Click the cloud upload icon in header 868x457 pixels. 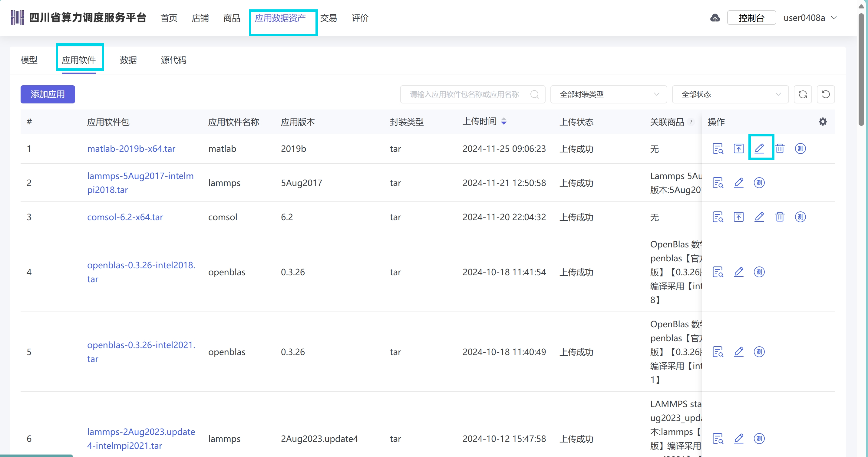(x=715, y=18)
